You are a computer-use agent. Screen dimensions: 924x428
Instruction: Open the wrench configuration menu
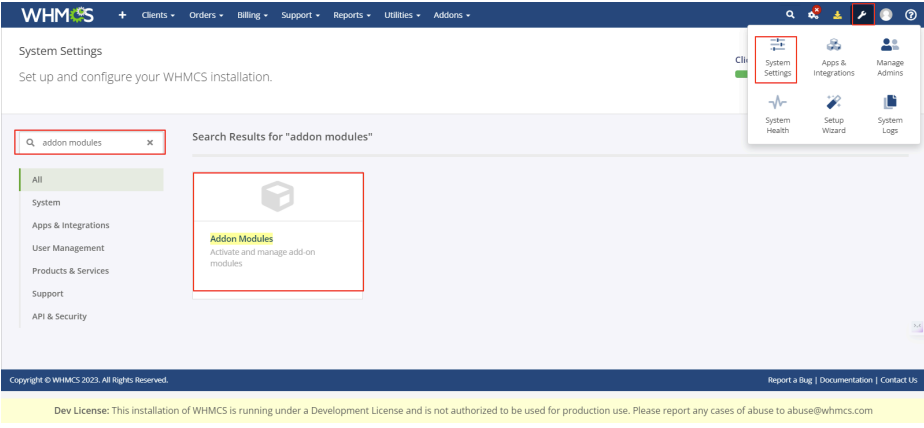click(x=862, y=15)
